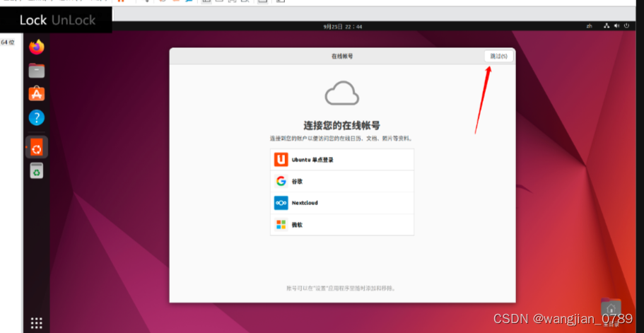Open the date and time clock menu
This screenshot has height=333, width=644.
pyautogui.click(x=343, y=27)
